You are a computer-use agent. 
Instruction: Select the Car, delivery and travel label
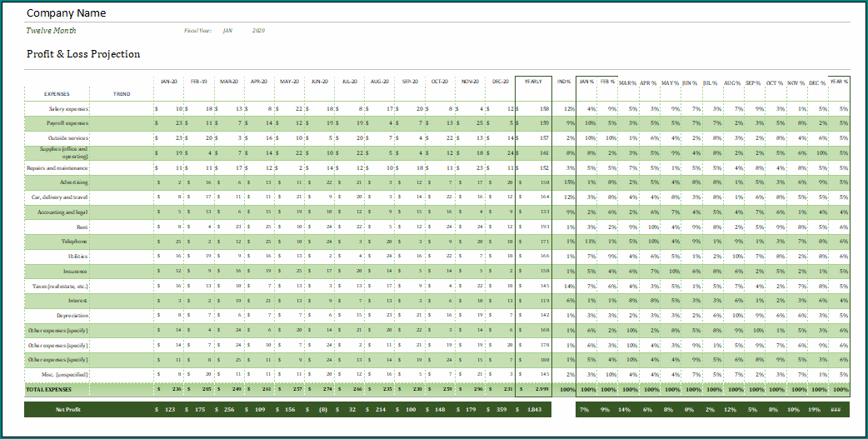[x=60, y=197]
